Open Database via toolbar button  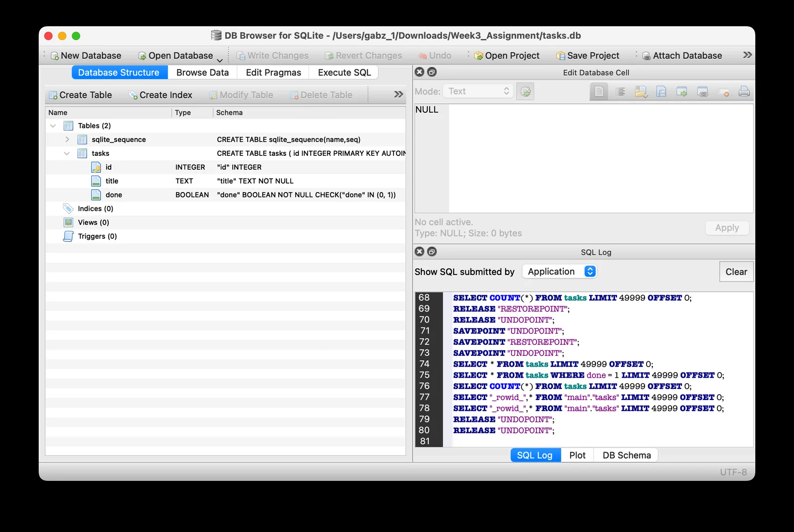tap(175, 56)
